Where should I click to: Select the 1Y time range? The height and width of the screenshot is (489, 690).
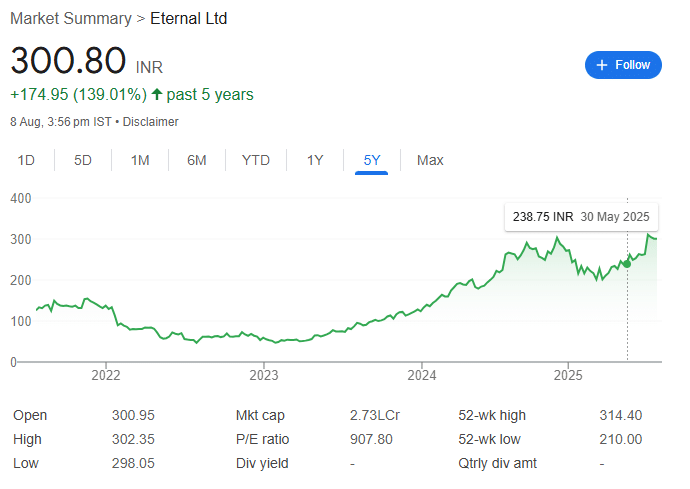[315, 160]
